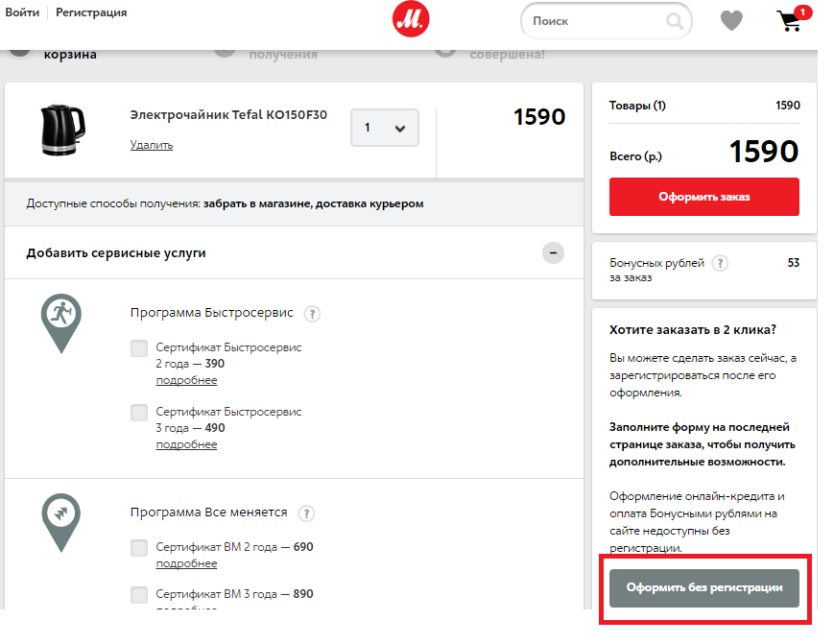Click the Поиск search field
The height and width of the screenshot is (644, 834).
(x=607, y=21)
